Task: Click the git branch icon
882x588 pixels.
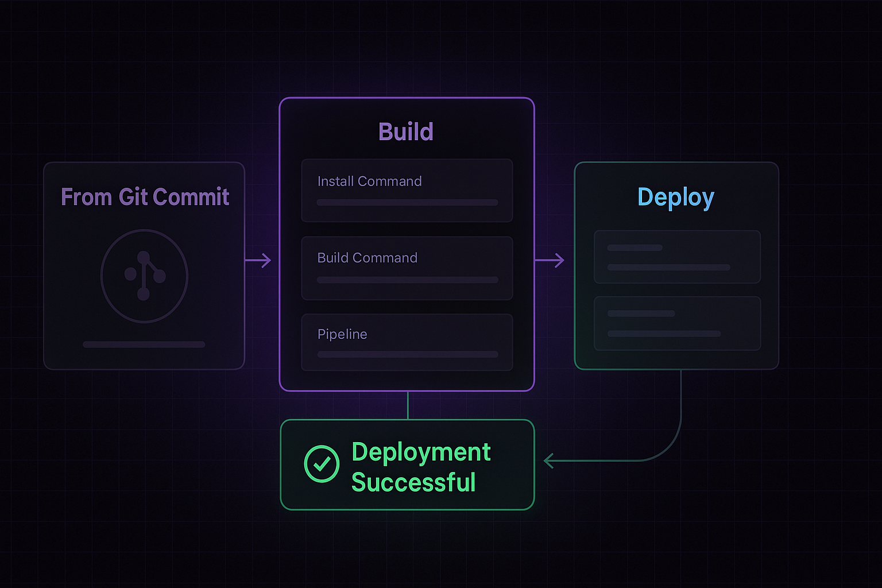Action: coord(144,276)
